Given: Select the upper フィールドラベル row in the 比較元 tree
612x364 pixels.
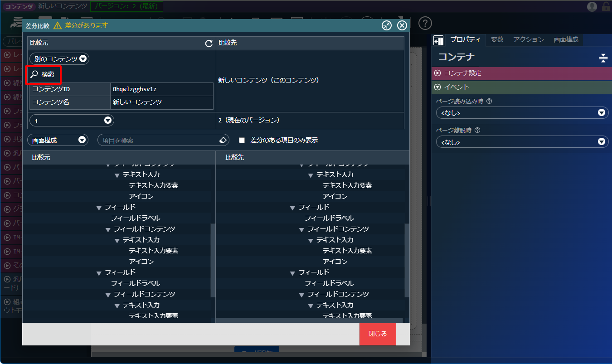Looking at the screenshot, I should coord(136,218).
